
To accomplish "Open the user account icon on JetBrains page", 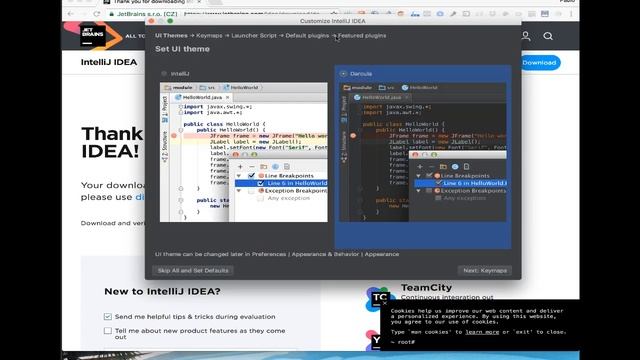I will coord(526,36).
